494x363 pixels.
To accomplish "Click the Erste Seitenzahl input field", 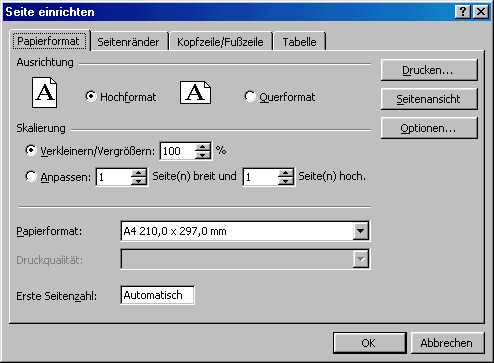I will point(157,295).
